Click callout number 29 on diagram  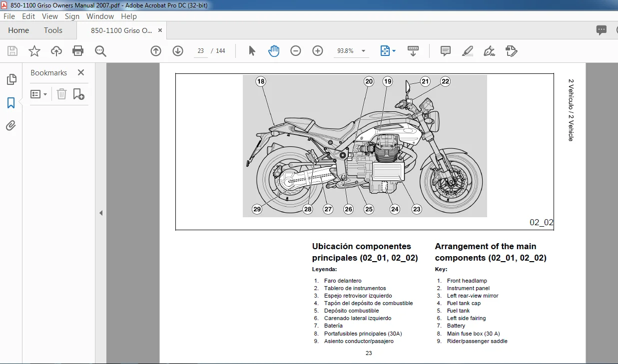click(x=257, y=209)
